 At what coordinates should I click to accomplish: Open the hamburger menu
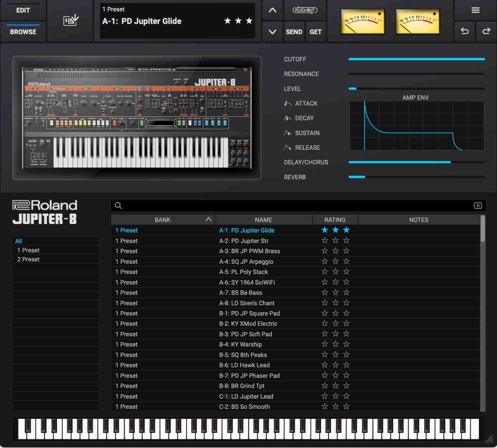click(x=475, y=10)
